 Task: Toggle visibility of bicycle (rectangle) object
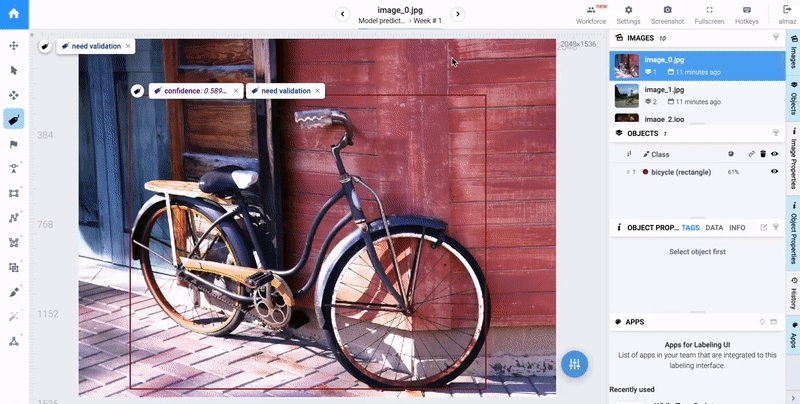coord(774,172)
